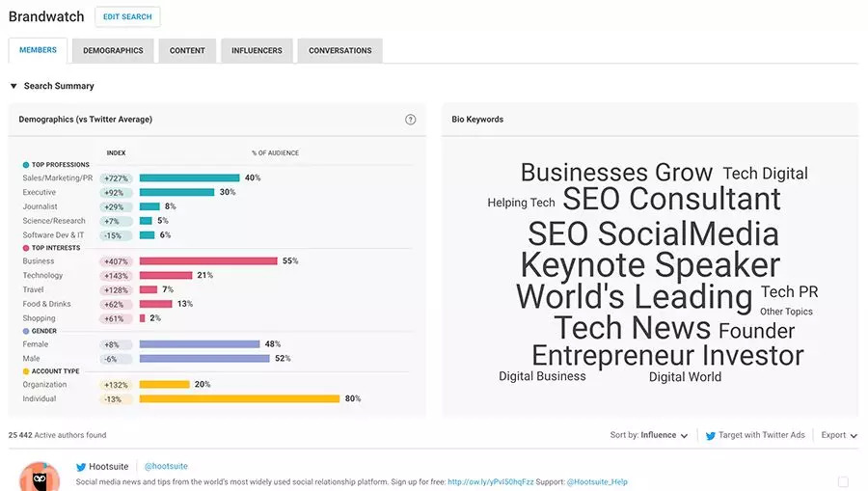Click the Sales/Marketing/PR 40% bar

click(189, 177)
